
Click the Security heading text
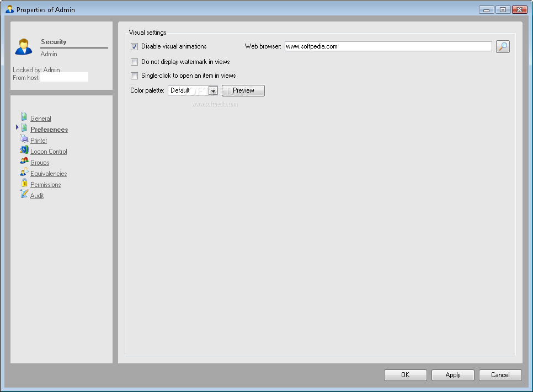click(x=54, y=42)
